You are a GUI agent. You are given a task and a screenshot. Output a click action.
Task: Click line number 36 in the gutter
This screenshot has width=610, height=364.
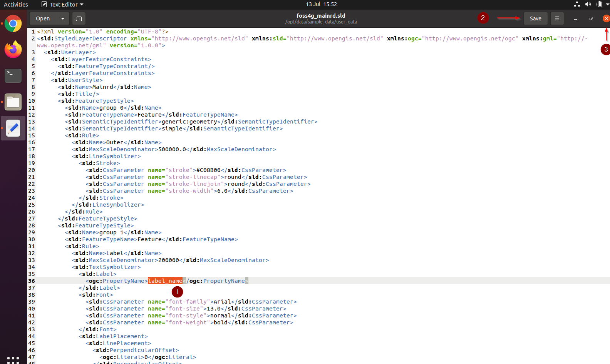point(32,281)
